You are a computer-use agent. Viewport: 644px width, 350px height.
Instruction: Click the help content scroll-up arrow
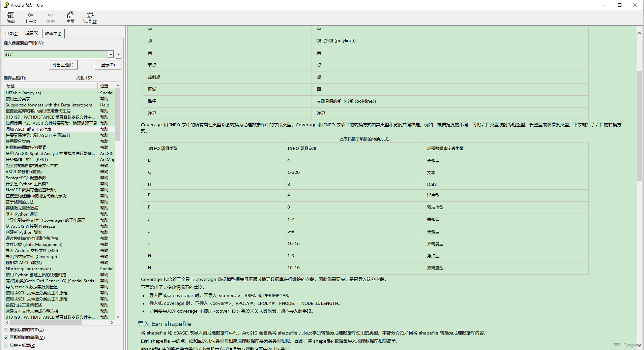639,33
